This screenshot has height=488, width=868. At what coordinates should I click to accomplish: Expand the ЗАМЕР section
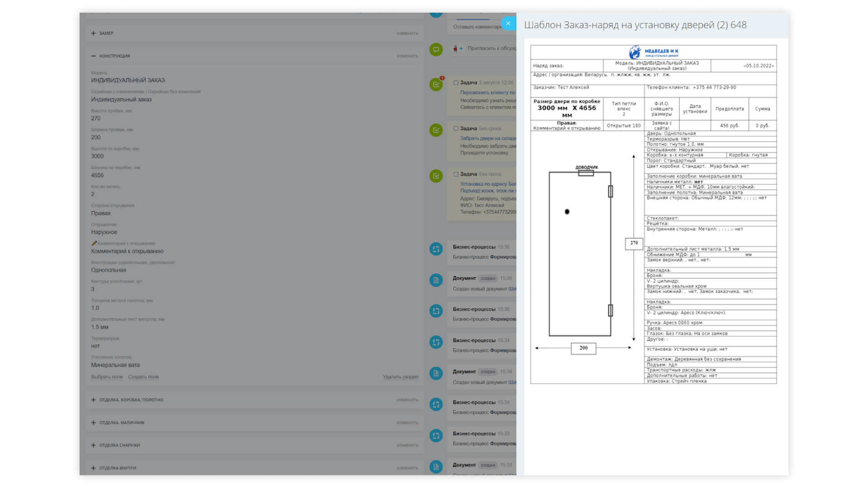point(94,33)
